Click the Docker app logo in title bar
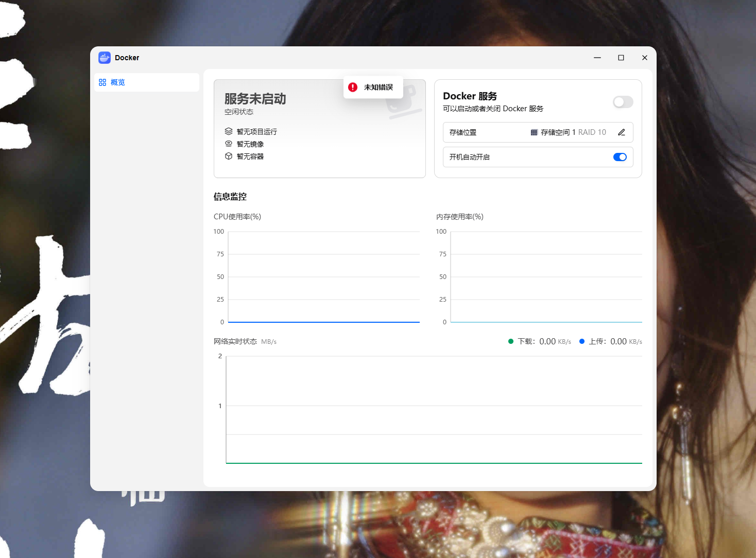This screenshot has height=558, width=756. click(105, 58)
